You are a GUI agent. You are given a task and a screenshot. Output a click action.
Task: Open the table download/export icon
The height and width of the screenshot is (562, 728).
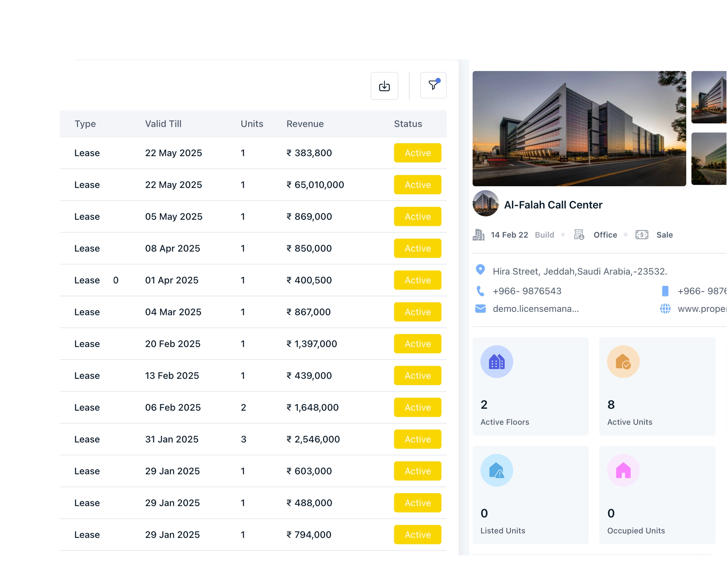point(384,86)
